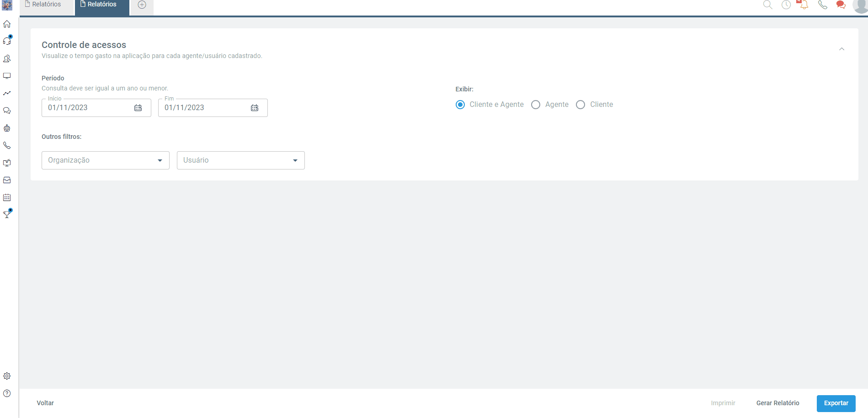This screenshot has width=868, height=418.
Task: Open the chatbot robot icon in sidebar
Action: [x=7, y=128]
